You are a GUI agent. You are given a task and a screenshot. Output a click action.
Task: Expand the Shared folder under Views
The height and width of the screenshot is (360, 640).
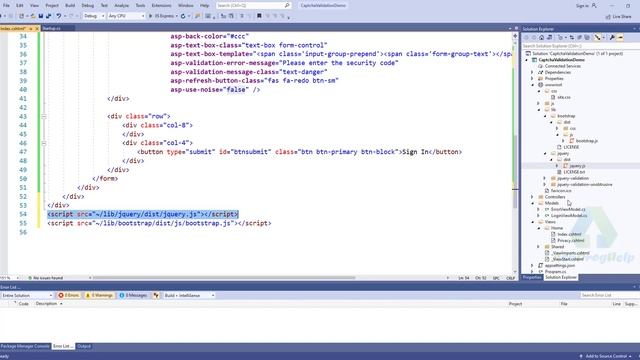538,247
